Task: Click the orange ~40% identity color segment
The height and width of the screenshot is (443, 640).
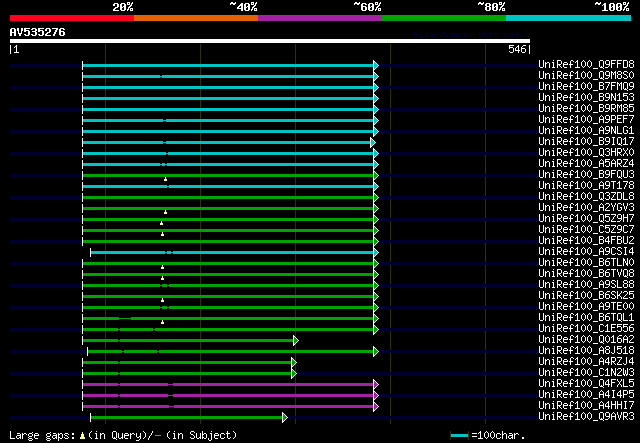Action: click(196, 18)
